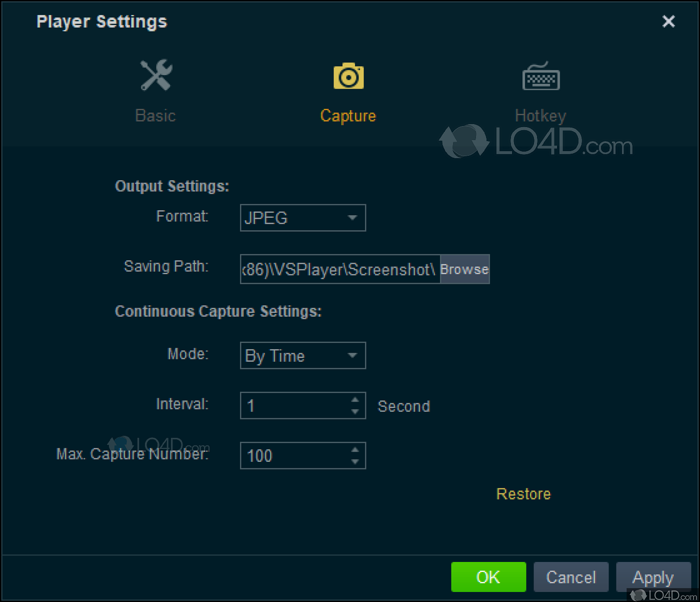
Task: Click the Restore link
Action: pos(523,494)
